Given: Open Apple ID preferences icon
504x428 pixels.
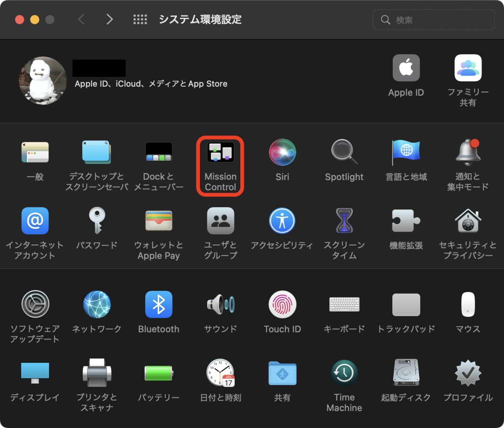Looking at the screenshot, I should coord(406,68).
